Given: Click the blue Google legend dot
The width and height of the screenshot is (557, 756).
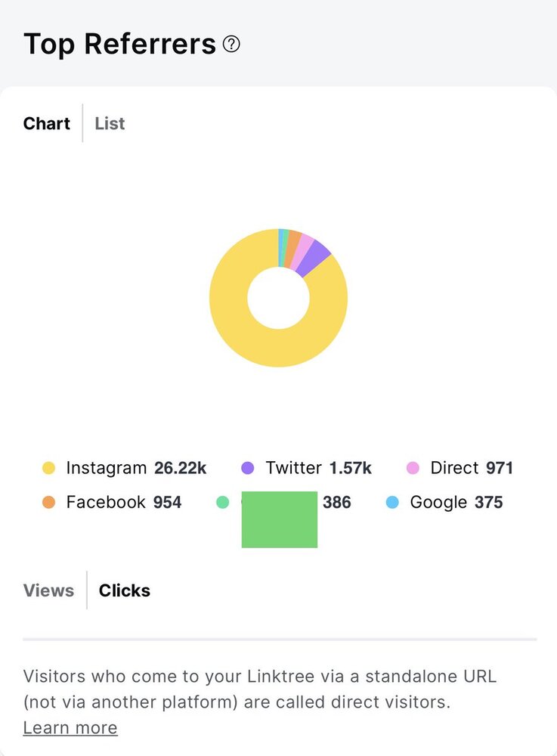Looking at the screenshot, I should tap(392, 502).
